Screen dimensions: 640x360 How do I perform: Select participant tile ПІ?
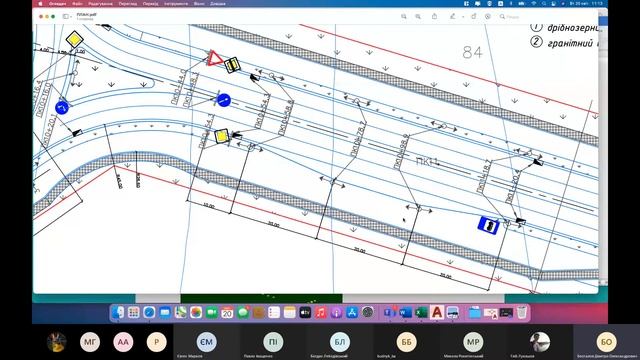pyautogui.click(x=273, y=342)
